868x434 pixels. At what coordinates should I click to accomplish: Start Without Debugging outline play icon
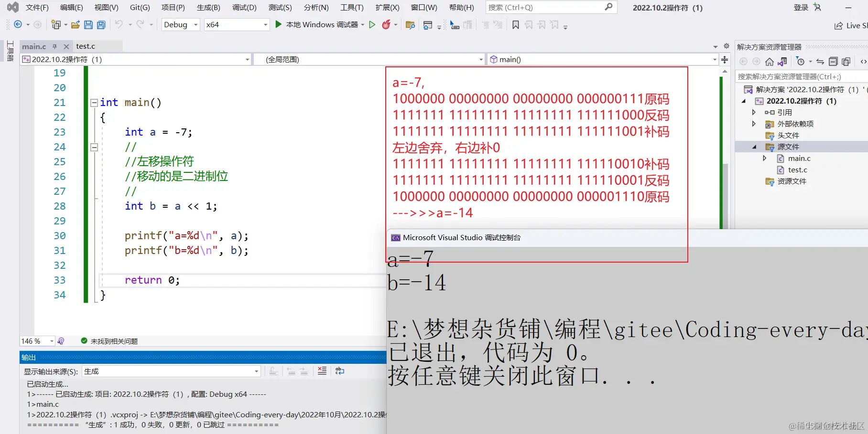[372, 24]
